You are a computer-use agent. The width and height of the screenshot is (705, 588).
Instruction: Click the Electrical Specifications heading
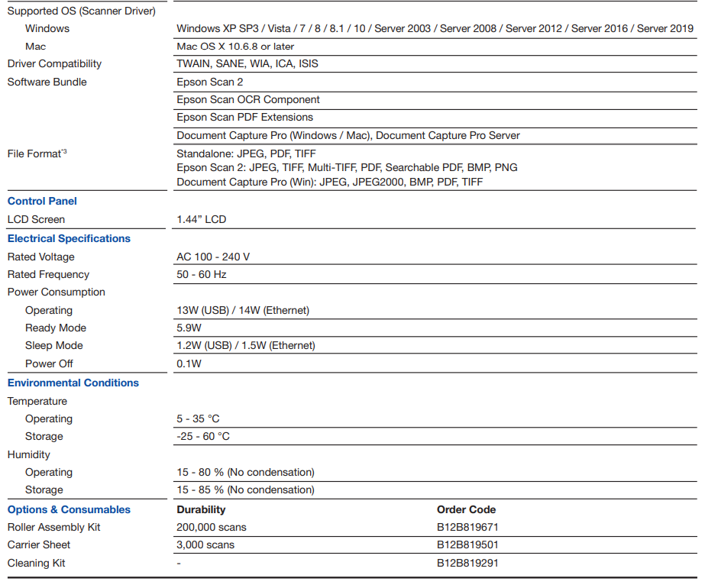pyautogui.click(x=69, y=239)
